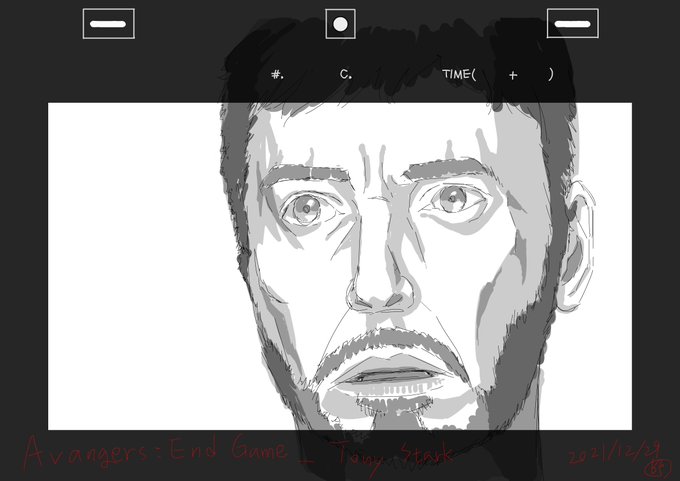
Task: Click the white storyboard frame area
Action: [340, 266]
